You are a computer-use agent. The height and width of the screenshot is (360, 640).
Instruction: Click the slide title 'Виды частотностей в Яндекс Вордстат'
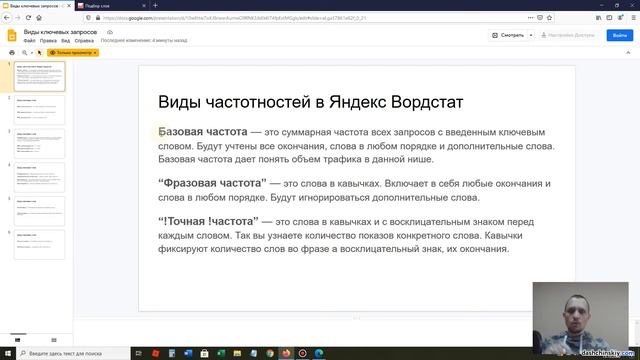[311, 102]
